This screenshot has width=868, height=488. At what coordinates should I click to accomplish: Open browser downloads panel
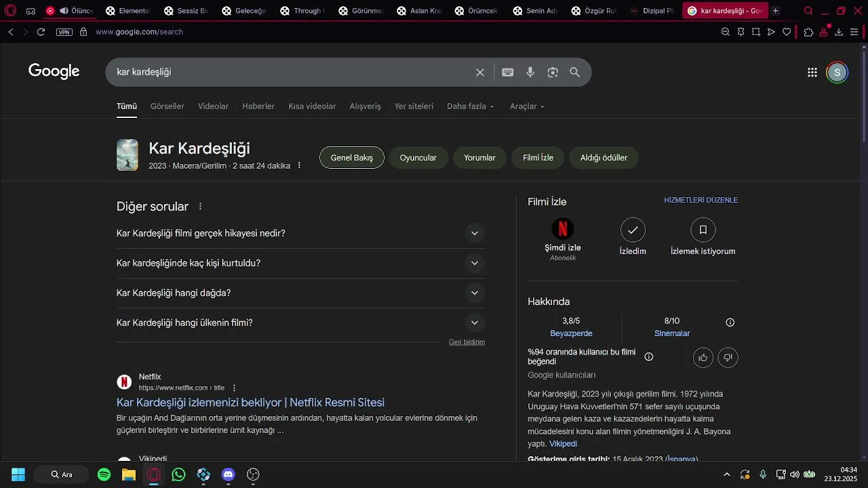point(839,32)
